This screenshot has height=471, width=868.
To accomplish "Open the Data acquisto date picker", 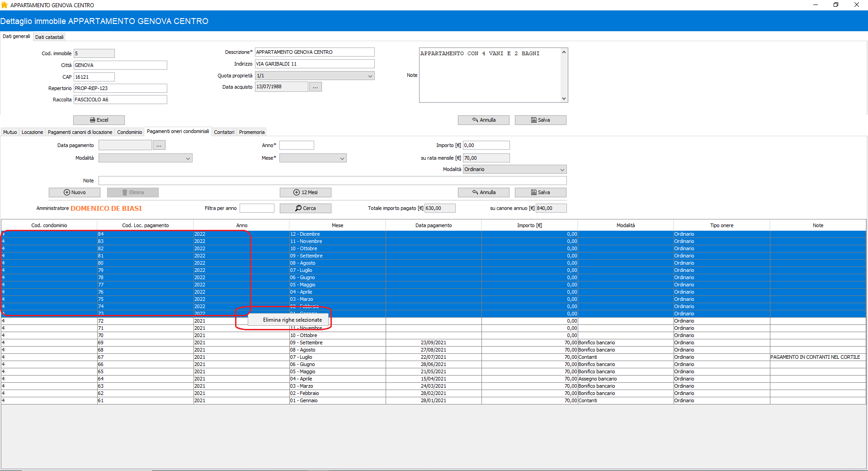I will (316, 87).
